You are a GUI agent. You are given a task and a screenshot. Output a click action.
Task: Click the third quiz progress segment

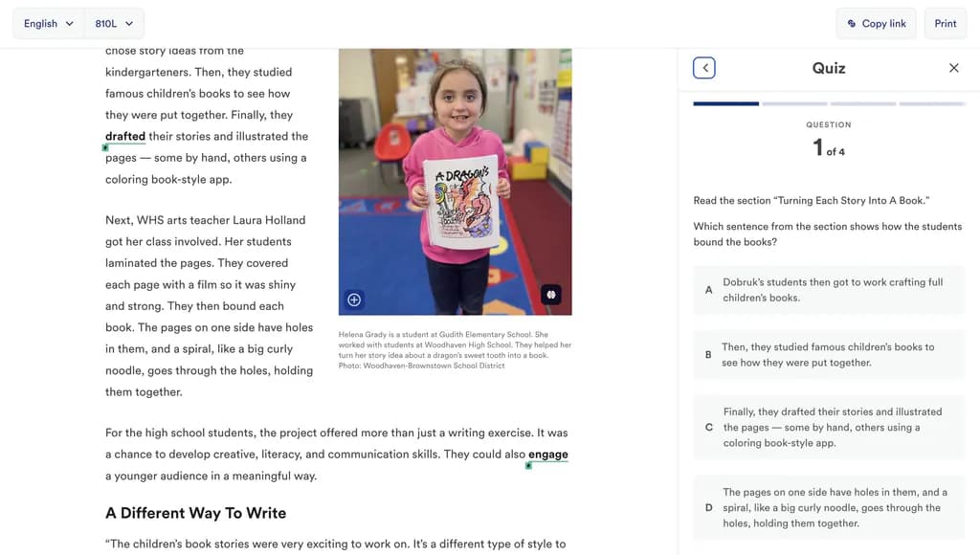[863, 103]
